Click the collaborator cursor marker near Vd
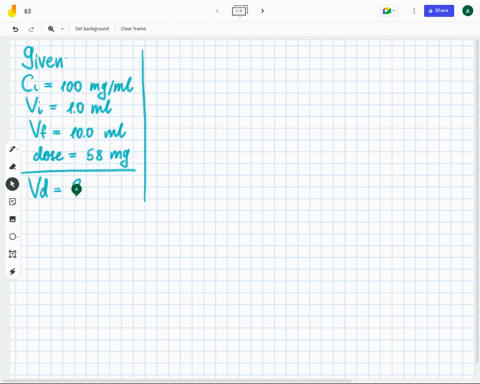Viewport: 480px width, 384px height. (76, 190)
